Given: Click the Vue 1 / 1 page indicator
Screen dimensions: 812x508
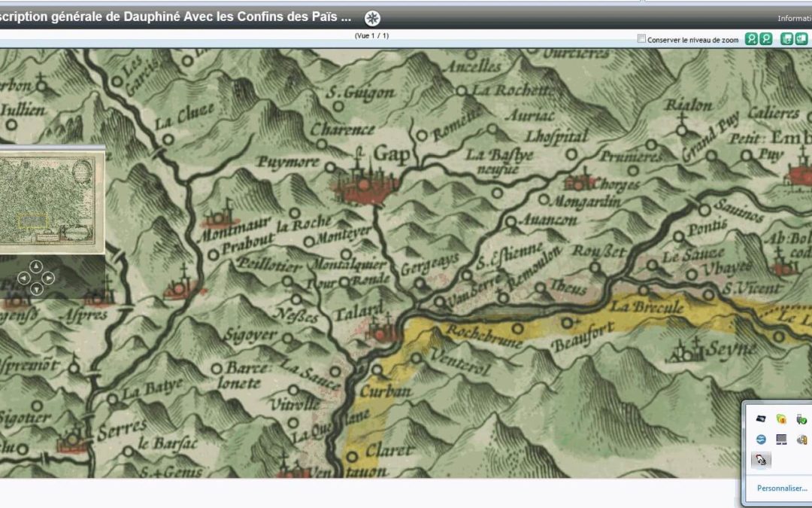Looking at the screenshot, I should pyautogui.click(x=371, y=36).
